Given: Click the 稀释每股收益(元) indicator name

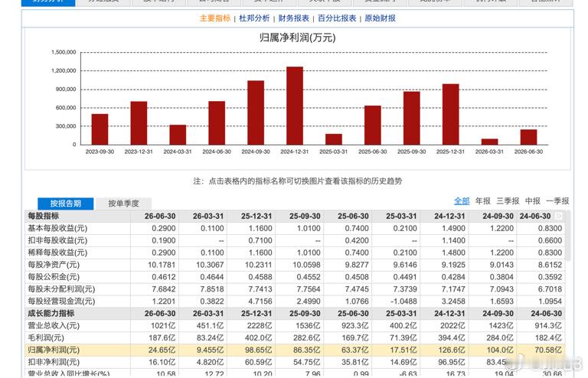Looking at the screenshot, I should (x=57, y=253).
